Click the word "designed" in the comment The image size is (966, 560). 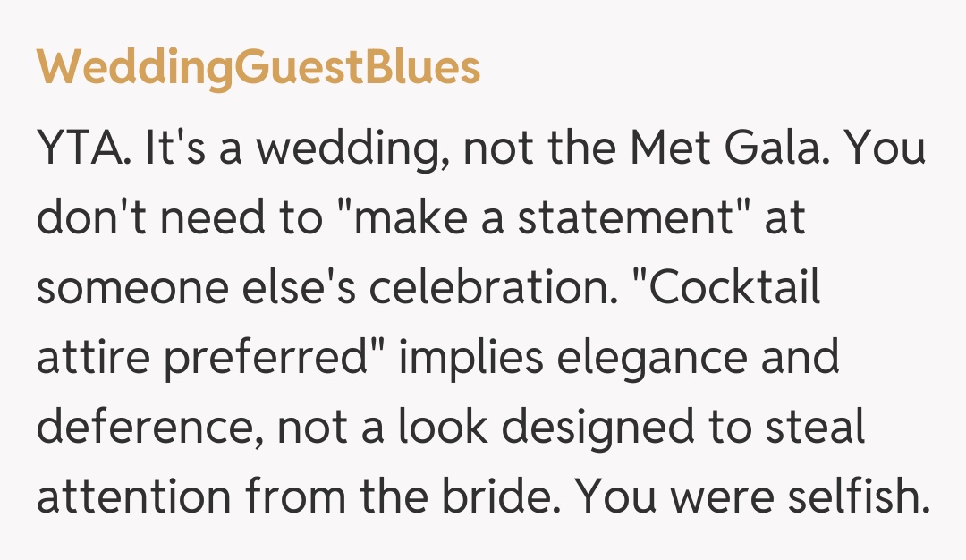(593, 428)
